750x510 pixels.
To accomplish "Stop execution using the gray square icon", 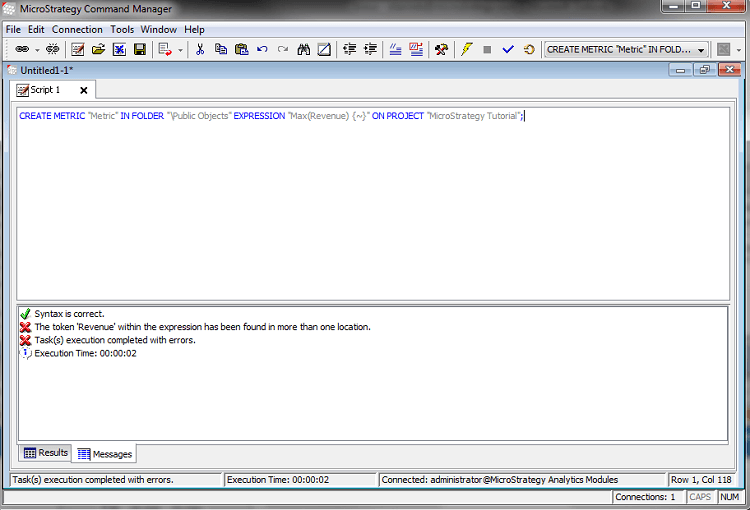I will (x=487, y=49).
